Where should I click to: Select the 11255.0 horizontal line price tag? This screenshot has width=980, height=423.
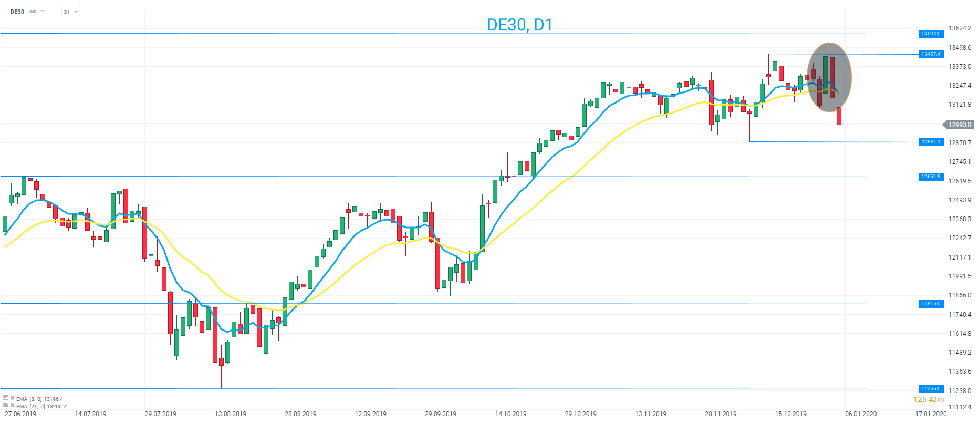click(931, 389)
